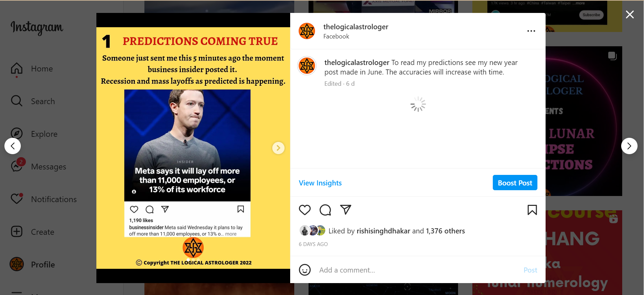This screenshot has width=644, height=295.
Task: Open Messages with 2 unread
Action: click(38, 167)
